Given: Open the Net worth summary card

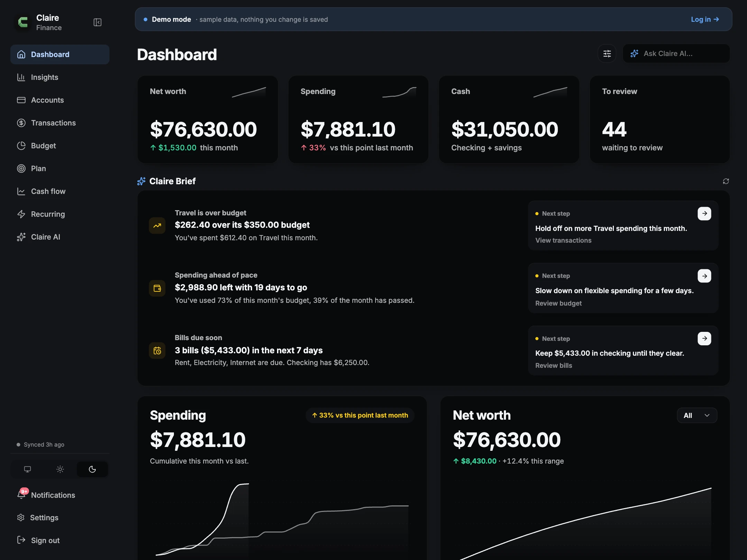Looking at the screenshot, I should pyautogui.click(x=208, y=120).
